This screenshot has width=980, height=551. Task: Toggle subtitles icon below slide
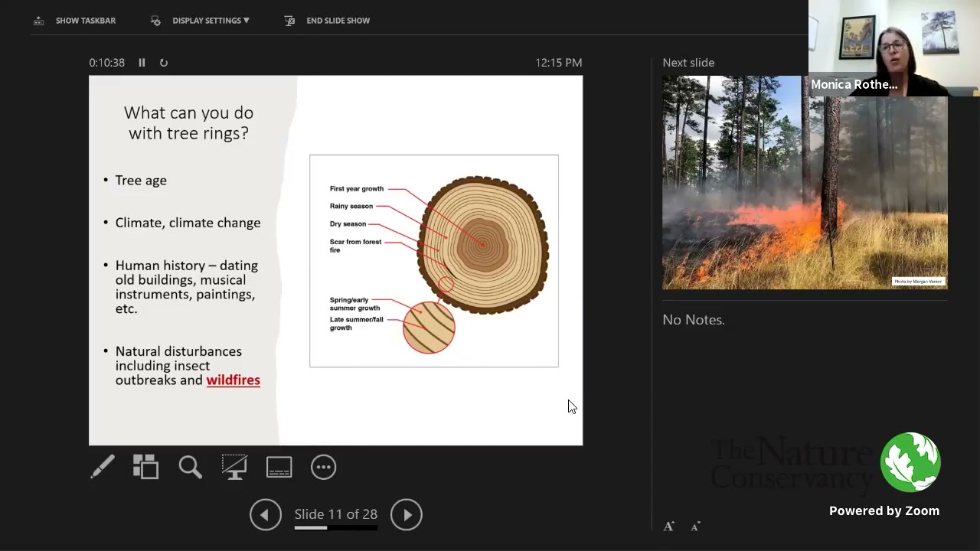coord(279,467)
